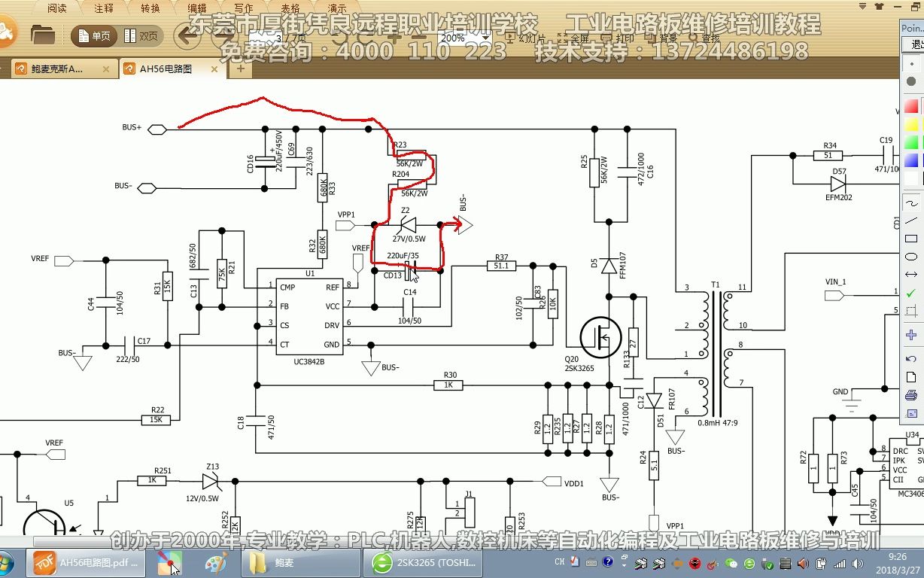
Task: Choose the ellipse shape tool
Action: [911, 257]
